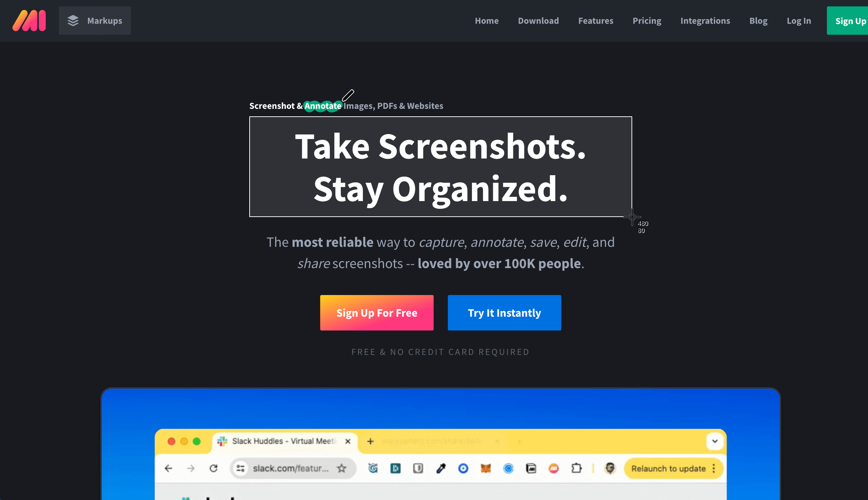Click the browser reload icon

pyautogui.click(x=213, y=468)
